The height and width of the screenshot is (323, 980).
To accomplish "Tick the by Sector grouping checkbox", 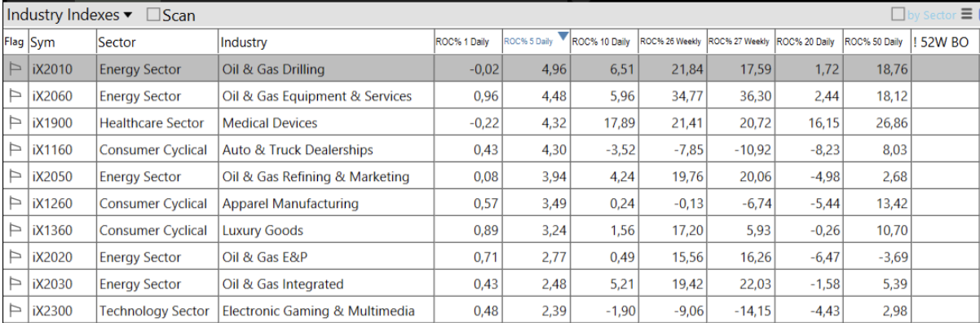I will tap(898, 15).
